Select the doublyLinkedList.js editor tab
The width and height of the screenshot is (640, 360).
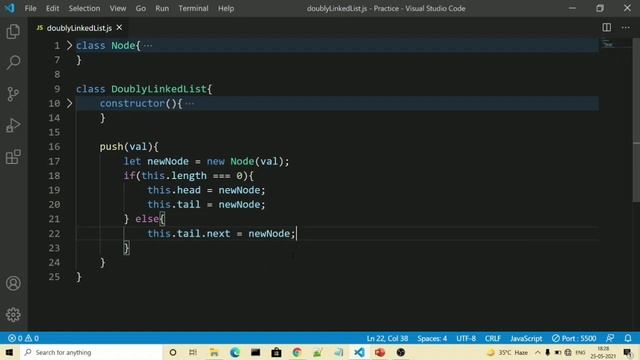point(79,28)
